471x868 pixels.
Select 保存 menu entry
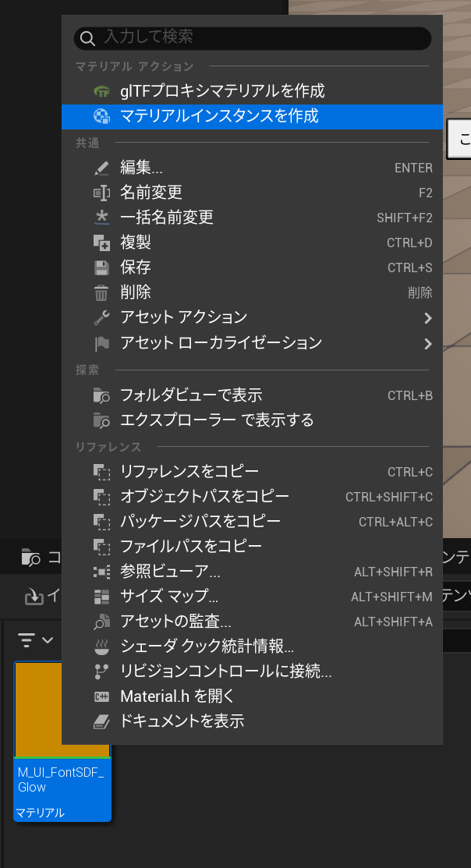tap(252, 268)
